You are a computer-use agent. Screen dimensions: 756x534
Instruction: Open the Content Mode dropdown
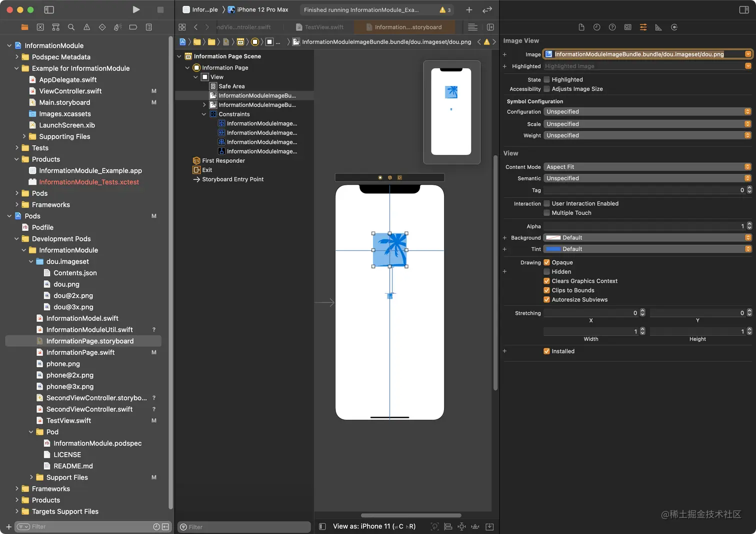tap(647, 167)
